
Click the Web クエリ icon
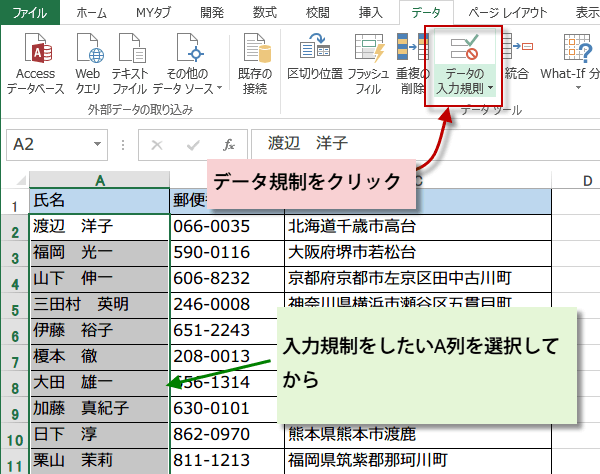click(x=88, y=59)
